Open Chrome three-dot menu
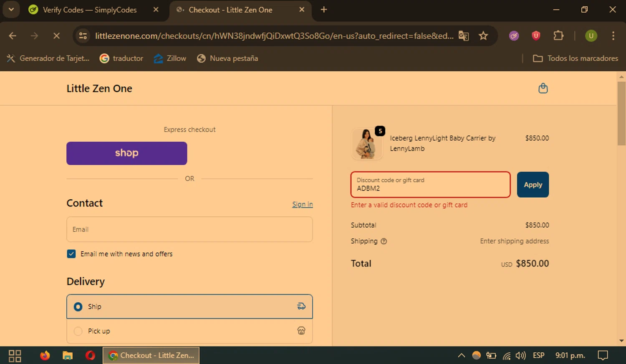Image resolution: width=626 pixels, height=364 pixels. coord(613,36)
